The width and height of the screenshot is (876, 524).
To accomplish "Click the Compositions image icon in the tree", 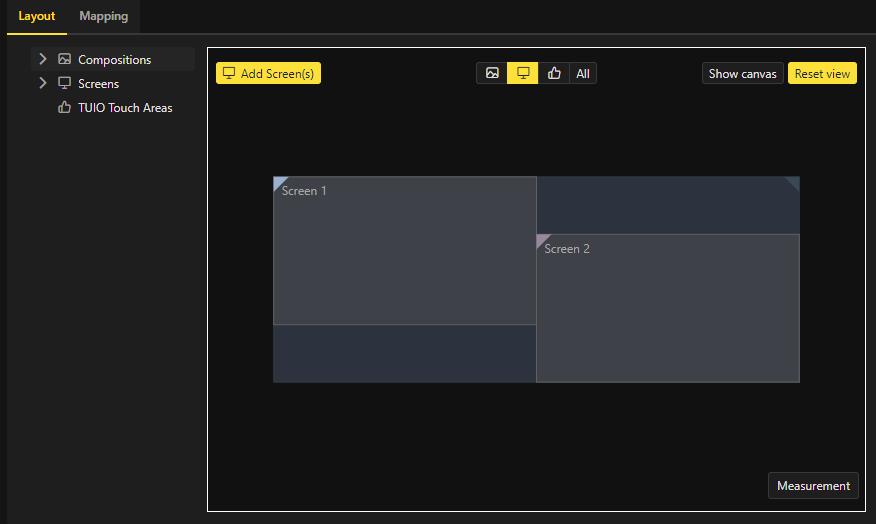I will (65, 60).
